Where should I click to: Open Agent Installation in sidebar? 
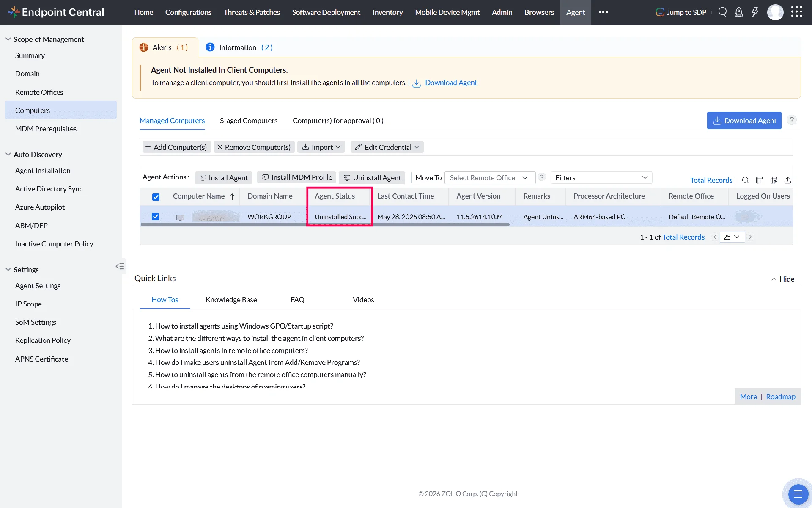(x=43, y=171)
